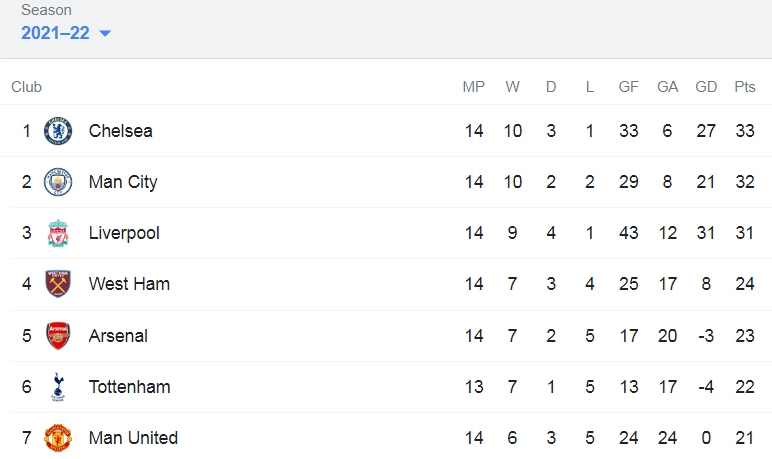
Task: Open the Arsenal cannon crest icon
Action: [x=58, y=336]
